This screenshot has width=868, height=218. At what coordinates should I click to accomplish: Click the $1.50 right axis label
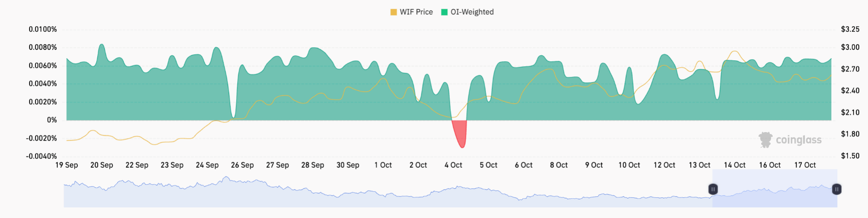pos(850,156)
